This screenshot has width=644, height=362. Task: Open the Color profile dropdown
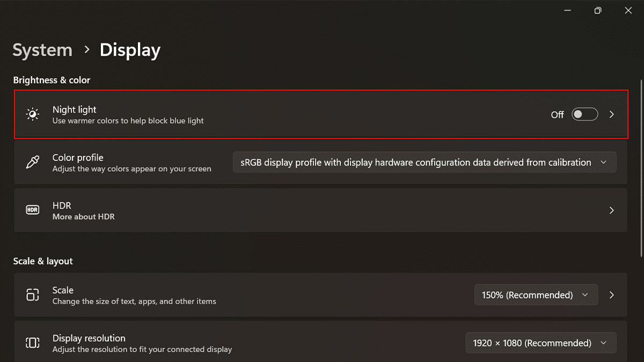[x=425, y=162]
